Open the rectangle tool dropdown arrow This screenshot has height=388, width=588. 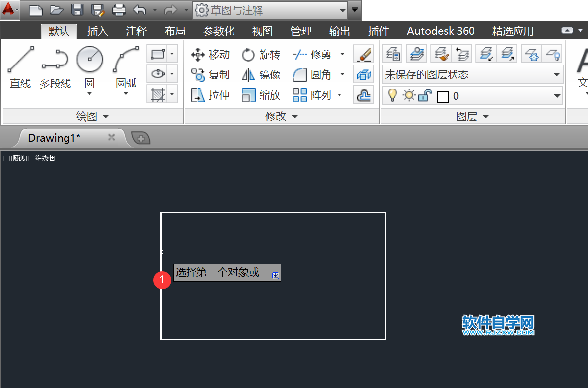[172, 54]
